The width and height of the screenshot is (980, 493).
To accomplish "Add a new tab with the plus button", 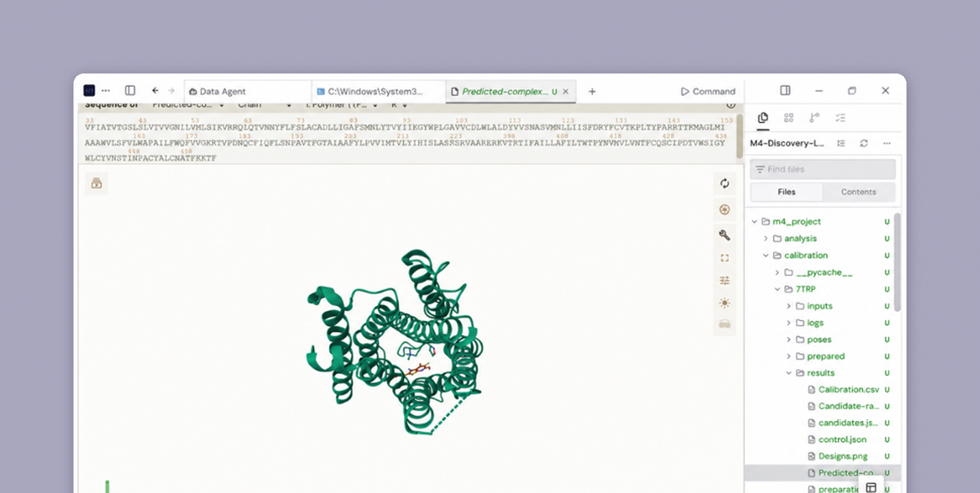I will click(592, 91).
